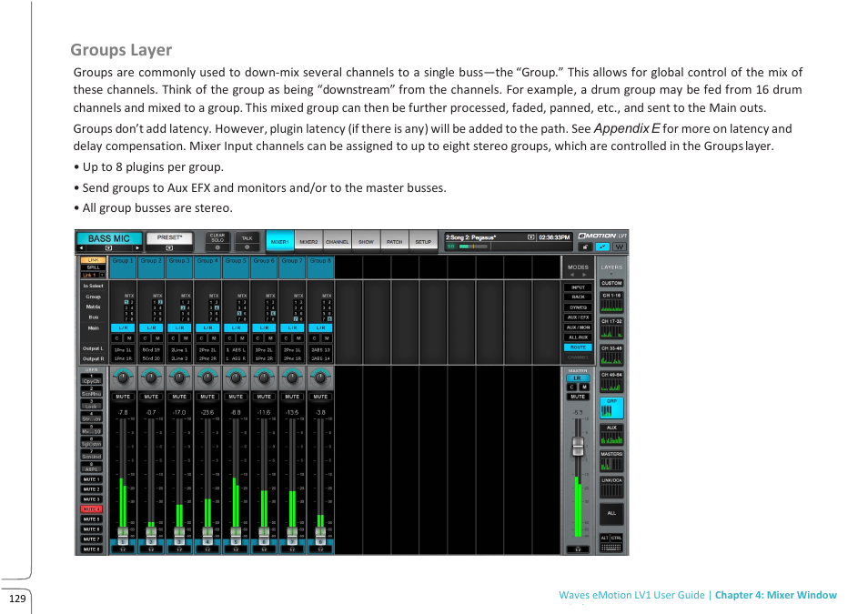Expand the Layers arrow

pyautogui.click(x=611, y=275)
